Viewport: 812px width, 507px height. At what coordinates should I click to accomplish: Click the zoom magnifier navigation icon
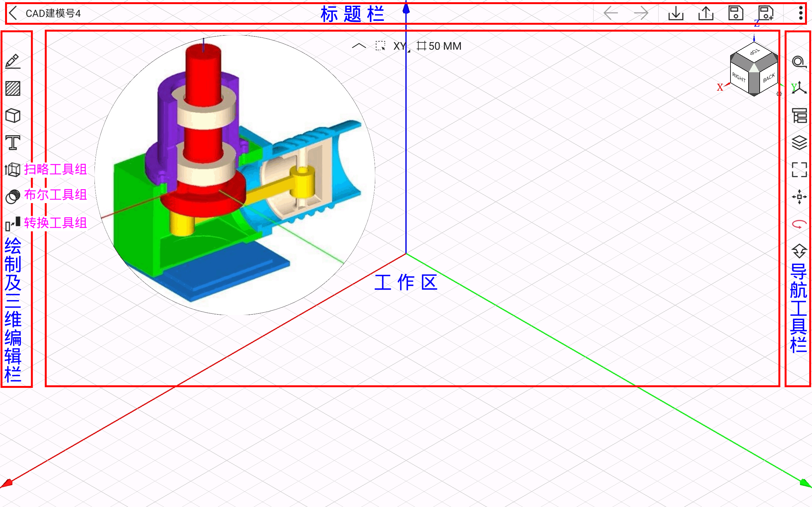point(799,62)
